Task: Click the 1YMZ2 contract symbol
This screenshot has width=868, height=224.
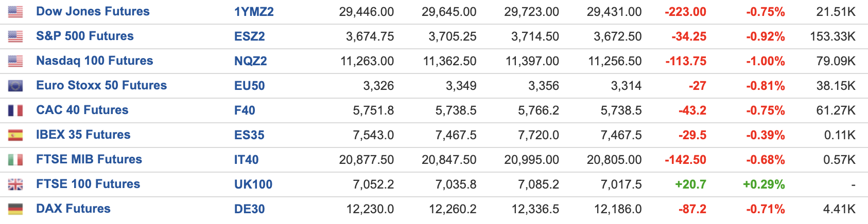Action: click(x=254, y=12)
